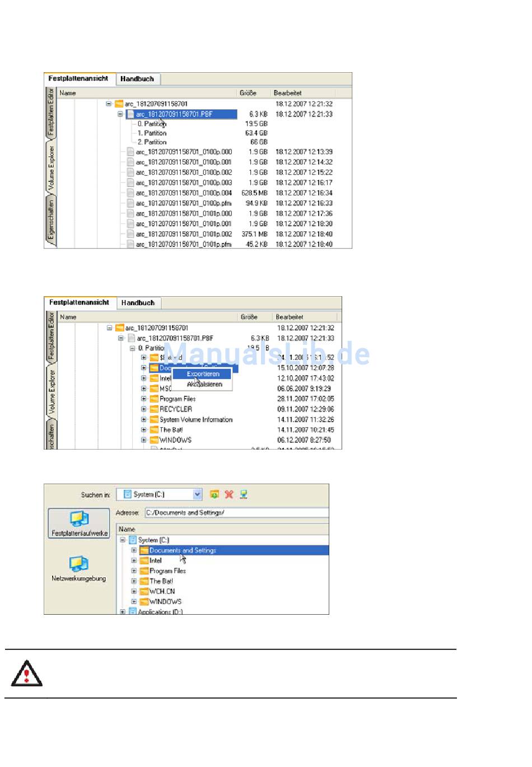Expand the WCH.CN folder node
The height and width of the screenshot is (767, 532).
click(x=134, y=591)
